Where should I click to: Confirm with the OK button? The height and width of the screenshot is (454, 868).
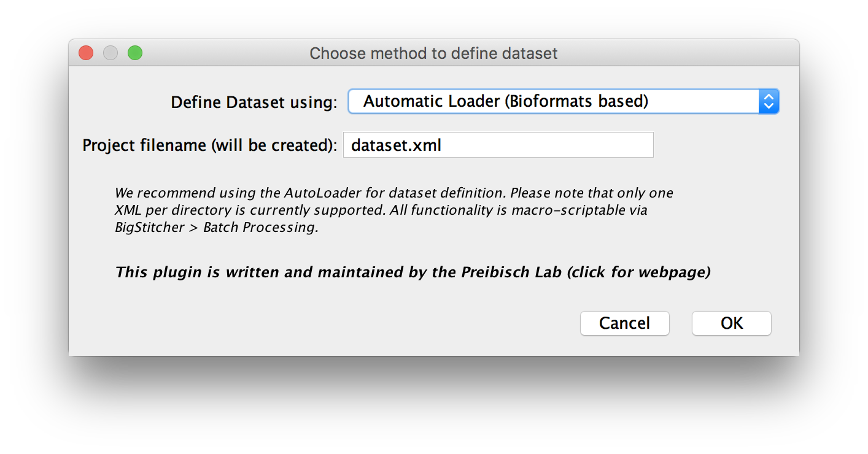coord(731,323)
